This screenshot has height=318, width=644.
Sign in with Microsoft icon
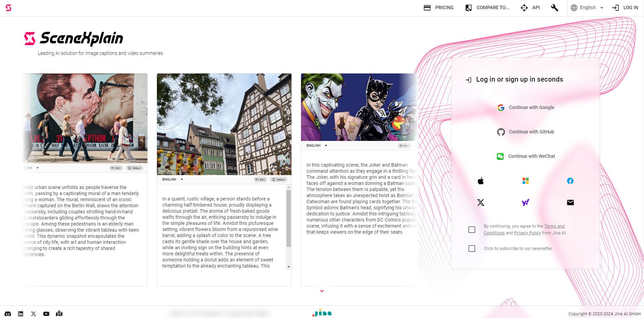tap(525, 181)
